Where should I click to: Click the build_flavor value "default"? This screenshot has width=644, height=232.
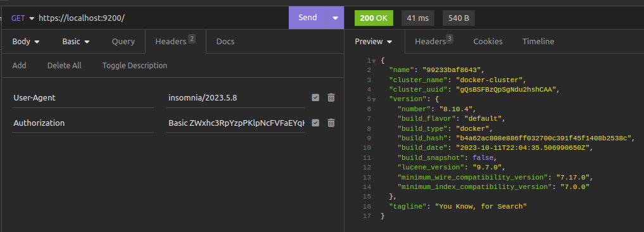point(483,119)
